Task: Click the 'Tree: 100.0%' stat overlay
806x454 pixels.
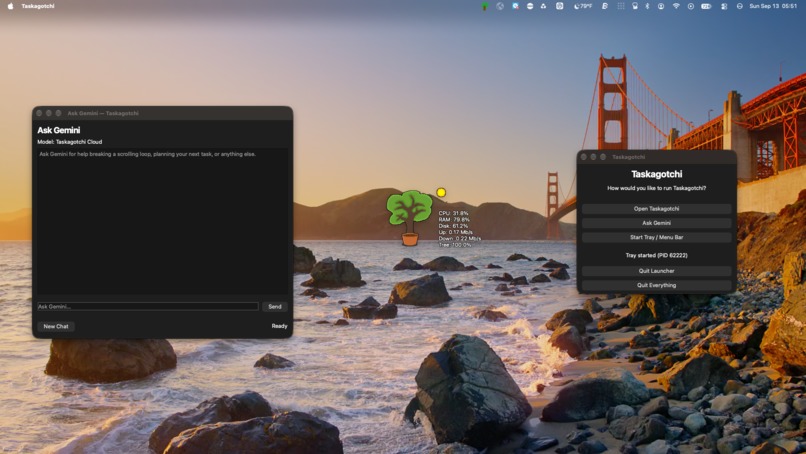Action: 455,245
